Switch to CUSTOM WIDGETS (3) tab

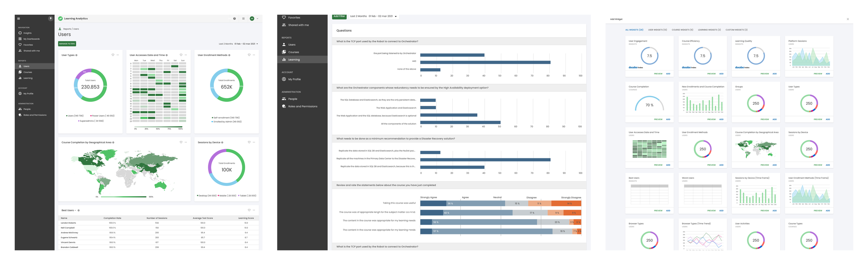[x=736, y=30]
